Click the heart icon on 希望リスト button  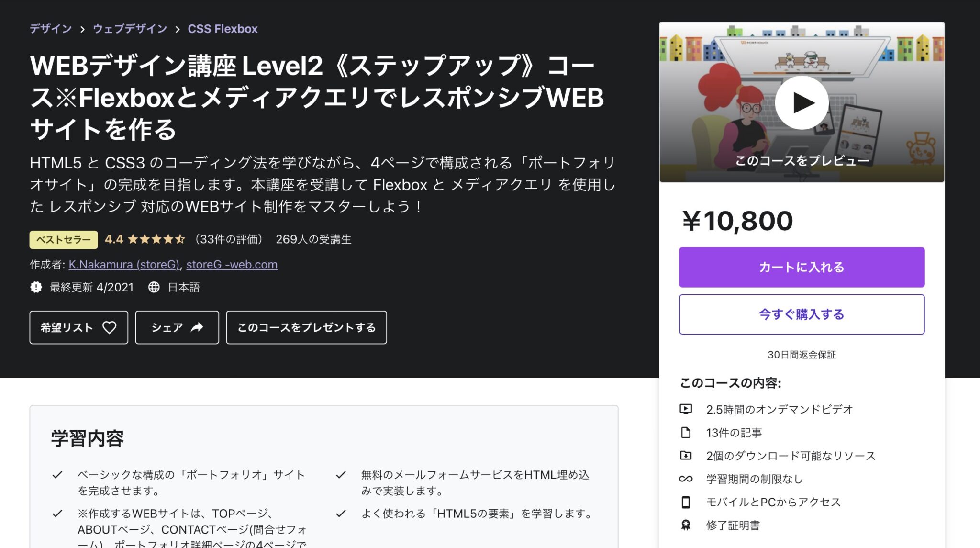pos(110,327)
